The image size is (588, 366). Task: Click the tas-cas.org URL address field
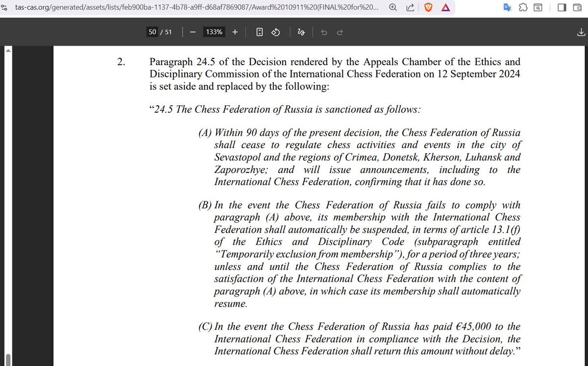pos(197,7)
